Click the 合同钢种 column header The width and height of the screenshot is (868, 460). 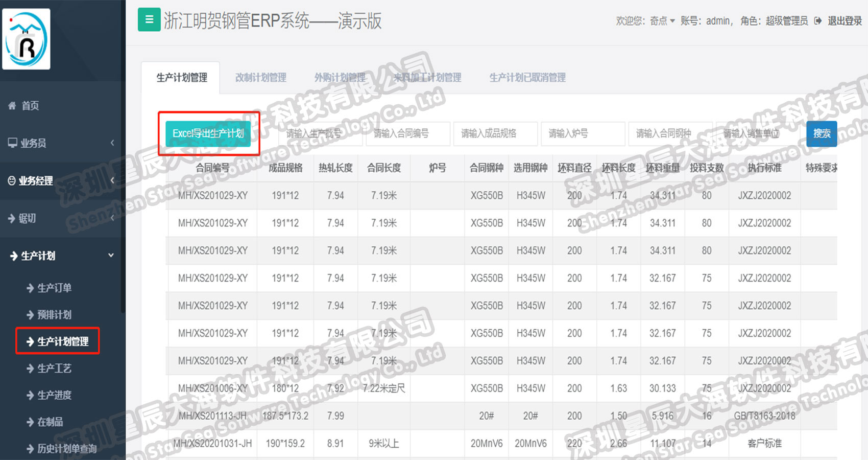[487, 168]
